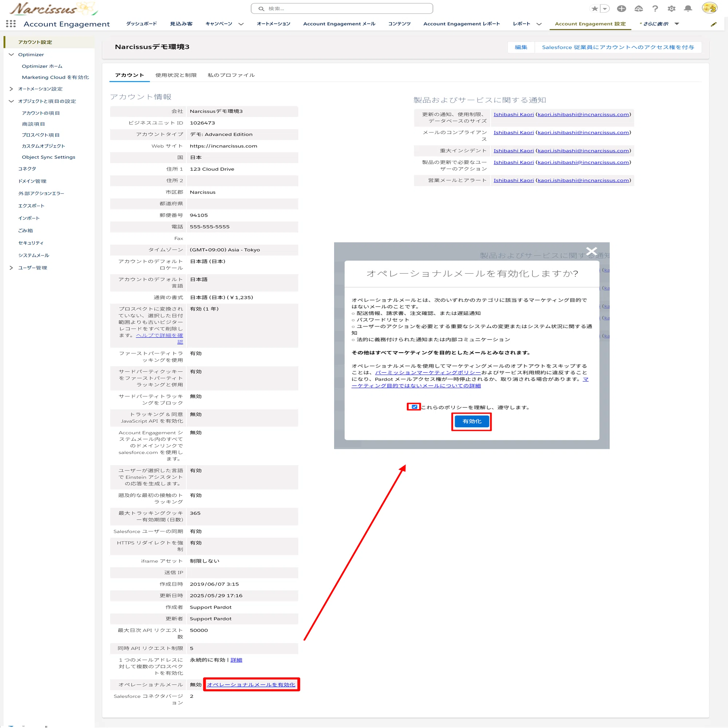
Task: Click the 編集 button
Action: tap(521, 47)
